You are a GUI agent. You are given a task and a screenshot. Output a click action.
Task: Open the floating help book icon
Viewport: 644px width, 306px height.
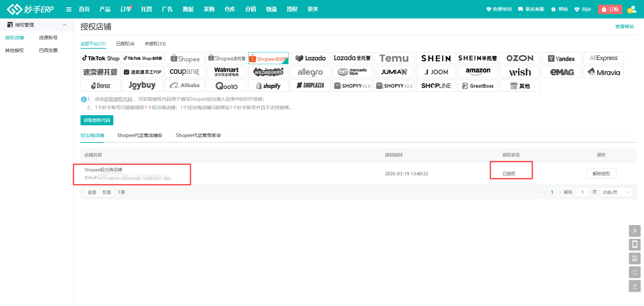[x=635, y=258]
